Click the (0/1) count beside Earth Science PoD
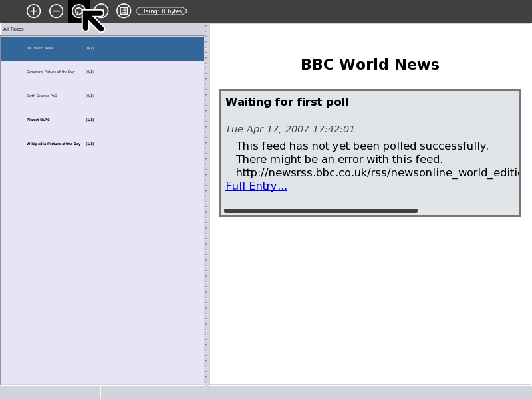 pyautogui.click(x=90, y=96)
